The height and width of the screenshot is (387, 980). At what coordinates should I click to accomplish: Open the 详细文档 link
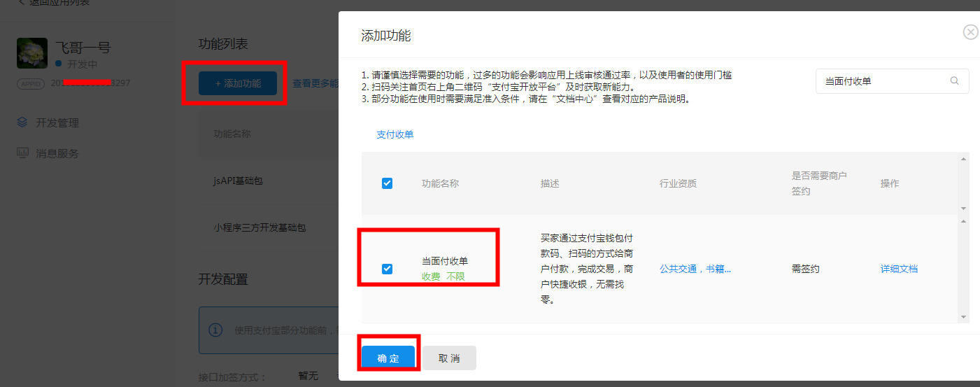click(x=899, y=269)
